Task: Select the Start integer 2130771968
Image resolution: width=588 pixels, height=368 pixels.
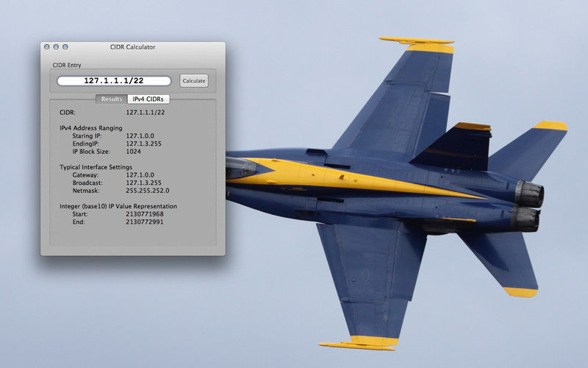Action: 144,214
